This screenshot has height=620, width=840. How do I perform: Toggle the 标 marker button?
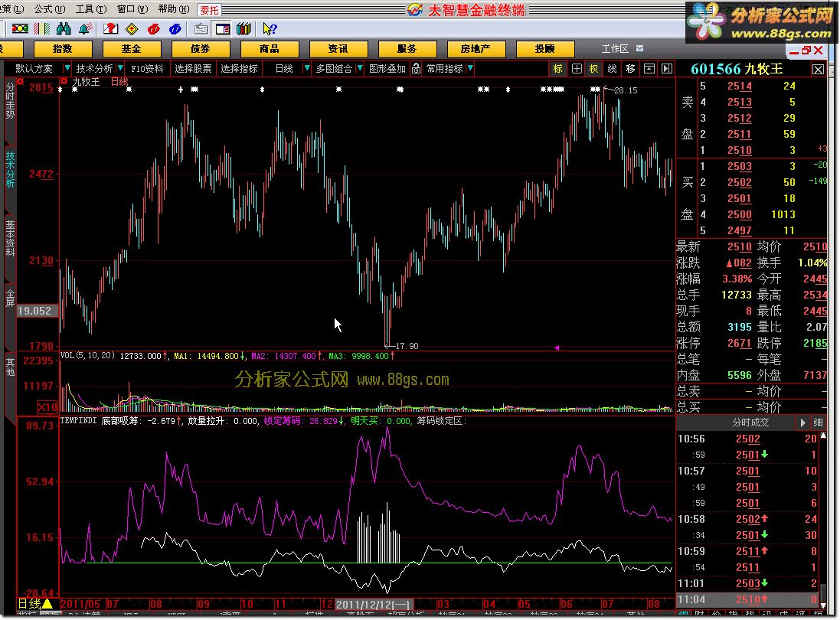(x=557, y=69)
